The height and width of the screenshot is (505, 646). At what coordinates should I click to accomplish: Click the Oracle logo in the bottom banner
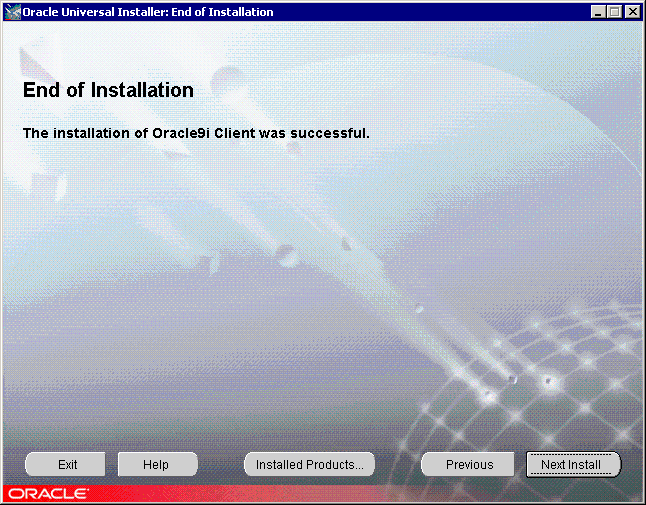47,494
